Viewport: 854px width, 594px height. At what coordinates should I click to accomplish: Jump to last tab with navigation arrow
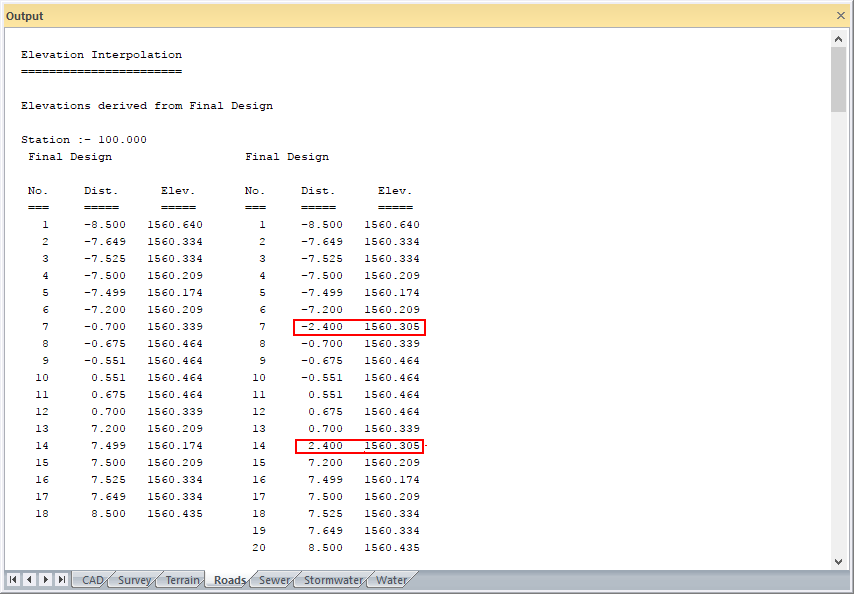pyautogui.click(x=61, y=580)
